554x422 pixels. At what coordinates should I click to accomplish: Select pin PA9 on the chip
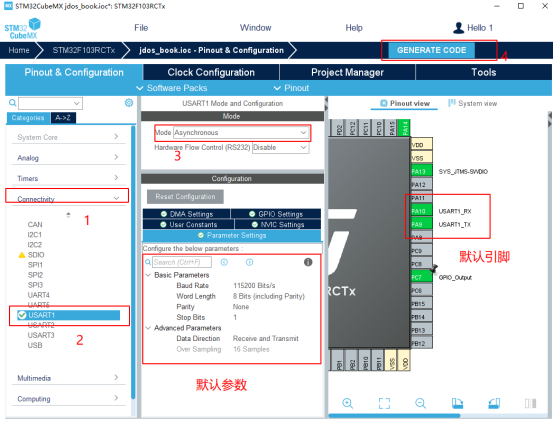(422, 224)
